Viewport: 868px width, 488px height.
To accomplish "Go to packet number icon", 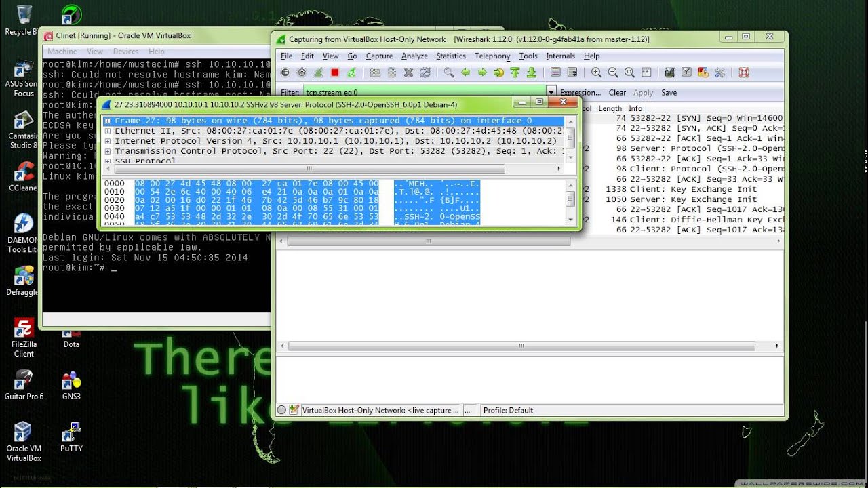I will 498,73.
